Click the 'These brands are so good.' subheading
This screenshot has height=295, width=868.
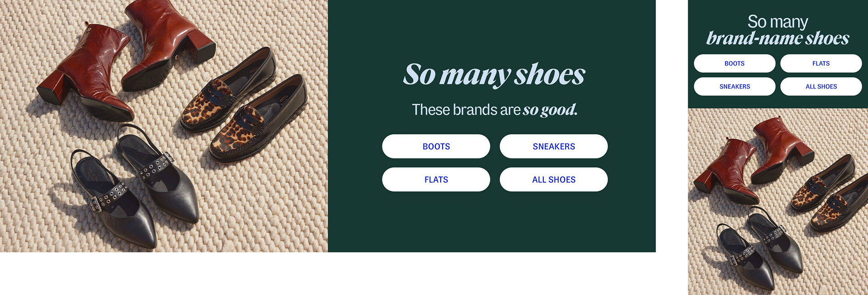click(495, 109)
